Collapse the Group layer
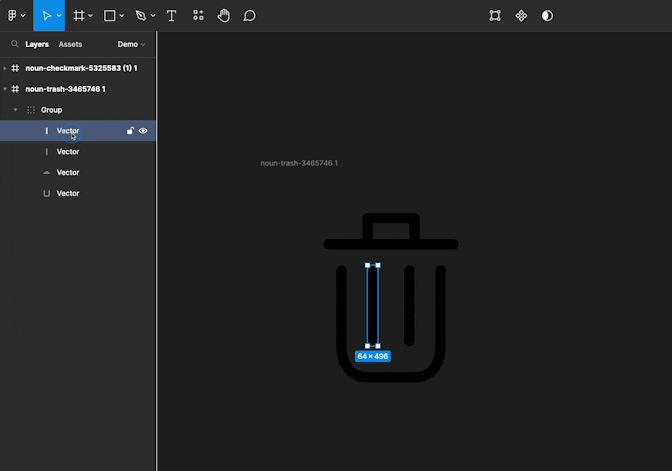672x471 pixels. point(15,110)
